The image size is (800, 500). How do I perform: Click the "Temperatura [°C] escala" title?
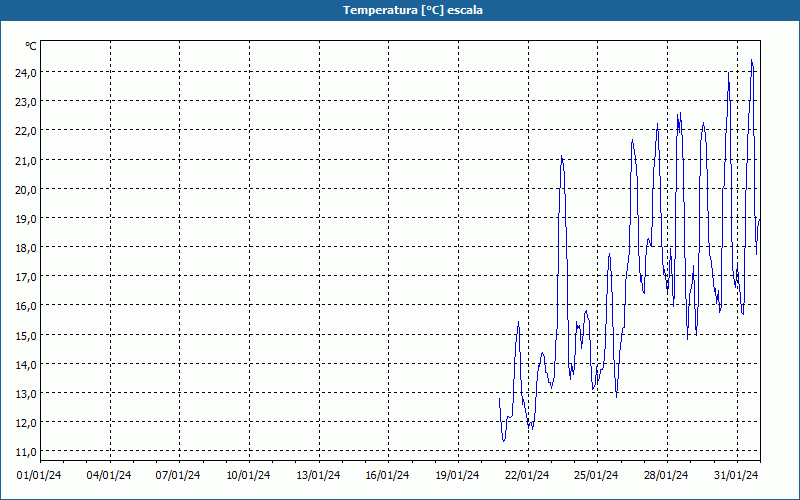(x=412, y=10)
